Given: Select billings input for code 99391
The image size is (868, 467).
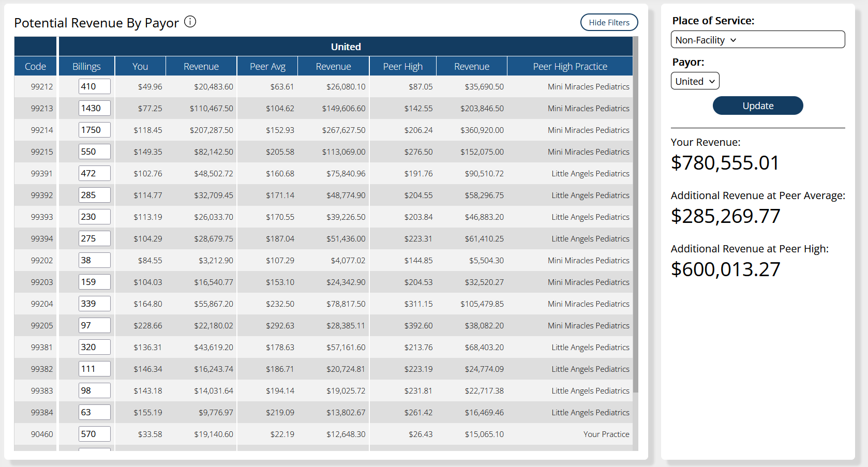Looking at the screenshot, I should point(94,173).
